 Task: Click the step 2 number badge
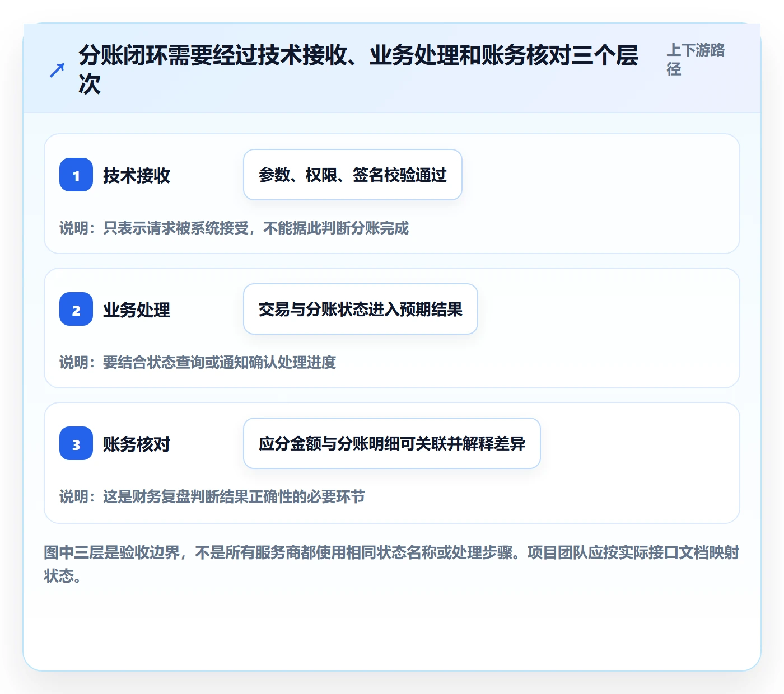[x=76, y=309]
